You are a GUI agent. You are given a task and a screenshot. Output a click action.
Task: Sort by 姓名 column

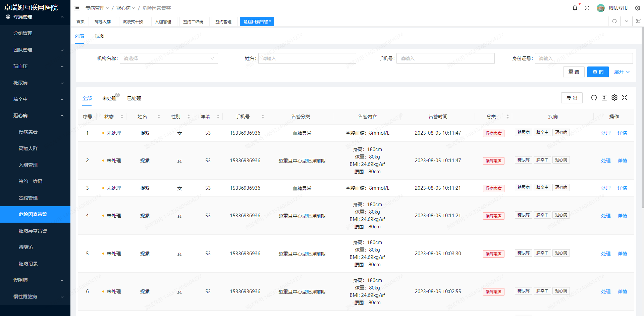pyautogui.click(x=159, y=117)
